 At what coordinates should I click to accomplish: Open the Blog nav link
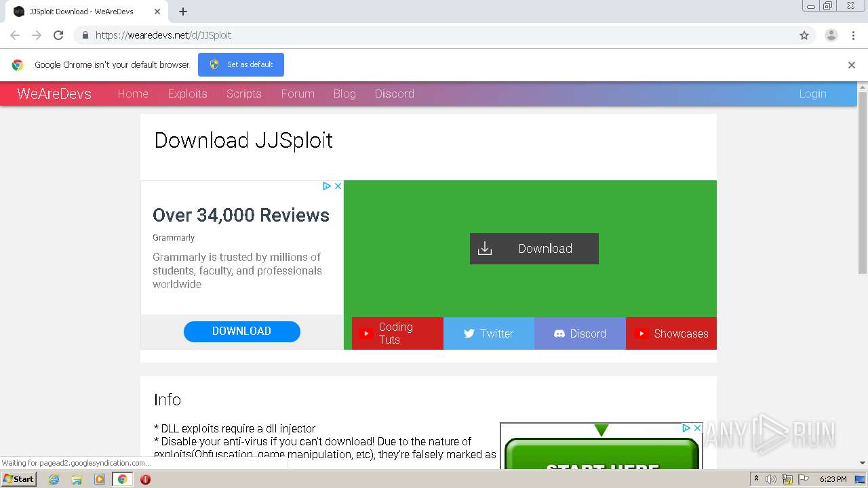coord(344,94)
